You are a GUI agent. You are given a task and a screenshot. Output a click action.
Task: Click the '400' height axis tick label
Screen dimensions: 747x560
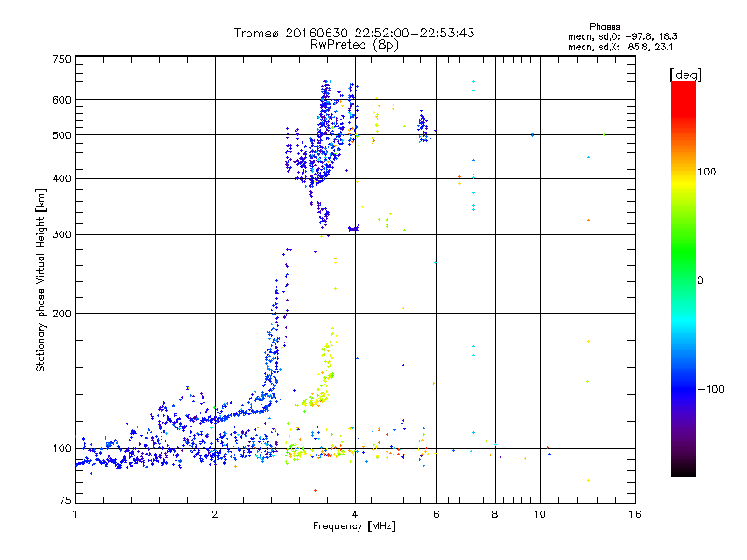(62, 179)
